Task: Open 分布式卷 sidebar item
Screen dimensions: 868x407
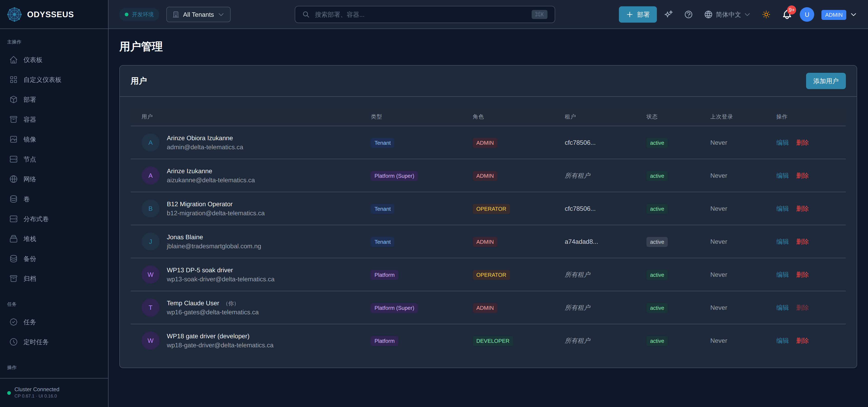Action: 54,219
